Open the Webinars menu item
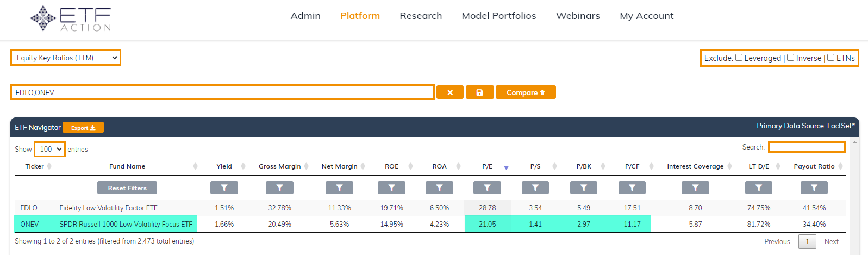Screen dimensions: 868x255 pos(578,16)
